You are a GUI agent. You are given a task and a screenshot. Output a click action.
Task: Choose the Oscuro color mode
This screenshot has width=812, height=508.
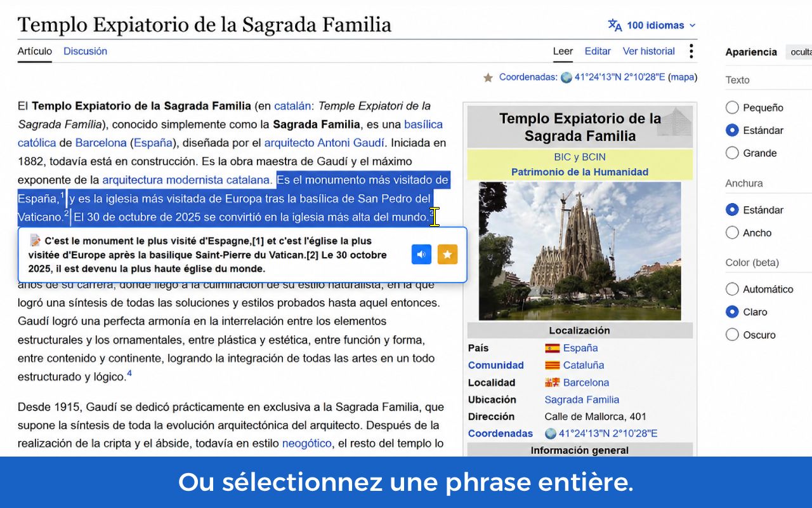[732, 335]
